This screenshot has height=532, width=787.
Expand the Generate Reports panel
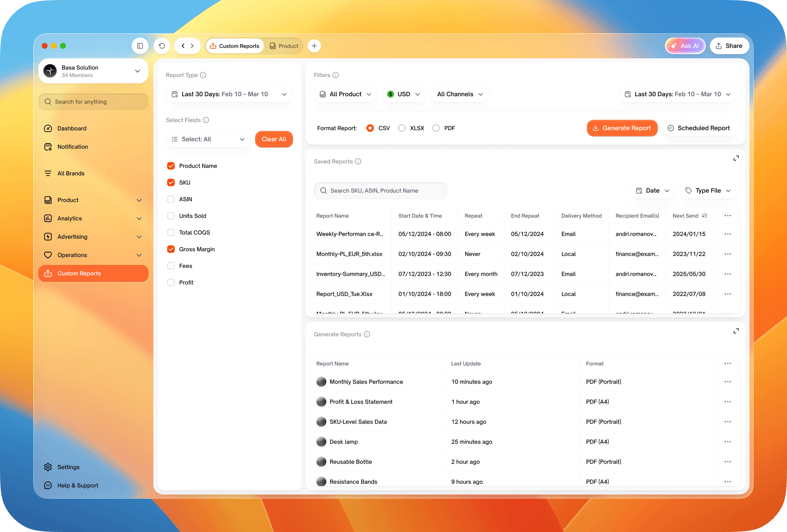pyautogui.click(x=736, y=331)
